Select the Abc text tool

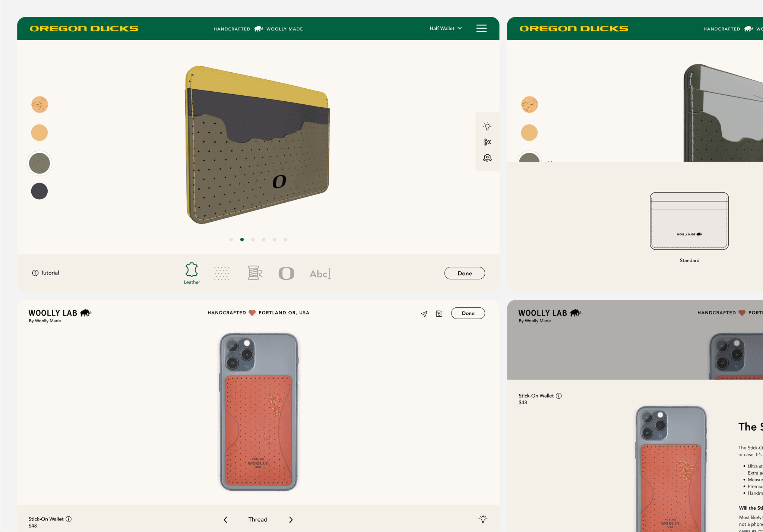point(320,274)
